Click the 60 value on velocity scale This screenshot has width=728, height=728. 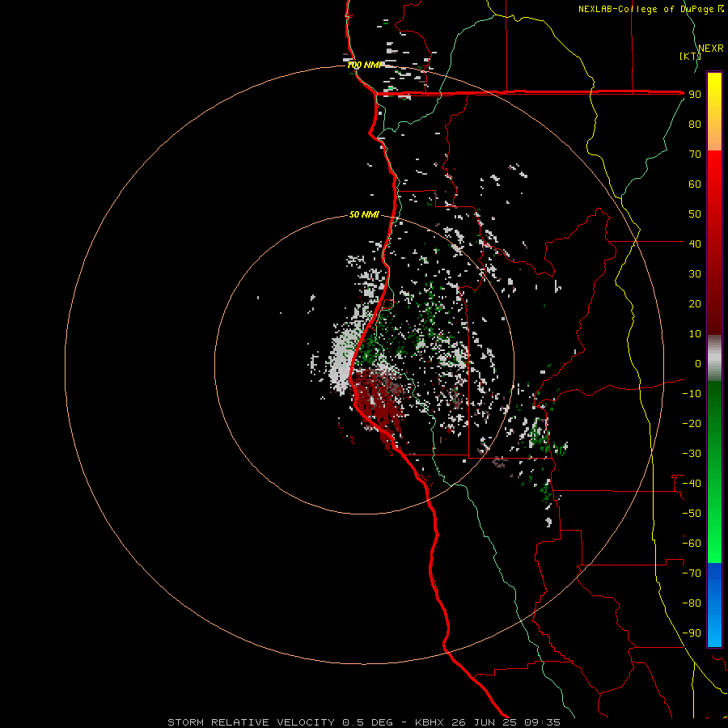pyautogui.click(x=695, y=184)
